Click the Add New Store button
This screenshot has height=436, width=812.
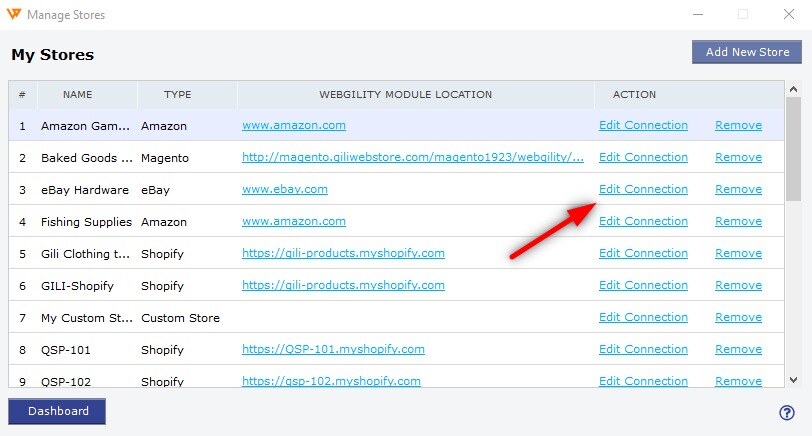pos(747,52)
